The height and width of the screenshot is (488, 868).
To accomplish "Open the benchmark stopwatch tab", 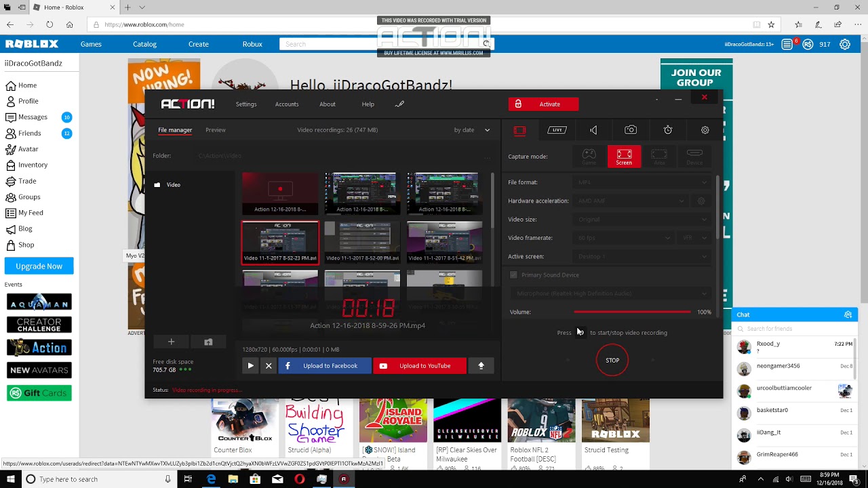I will coord(668,130).
